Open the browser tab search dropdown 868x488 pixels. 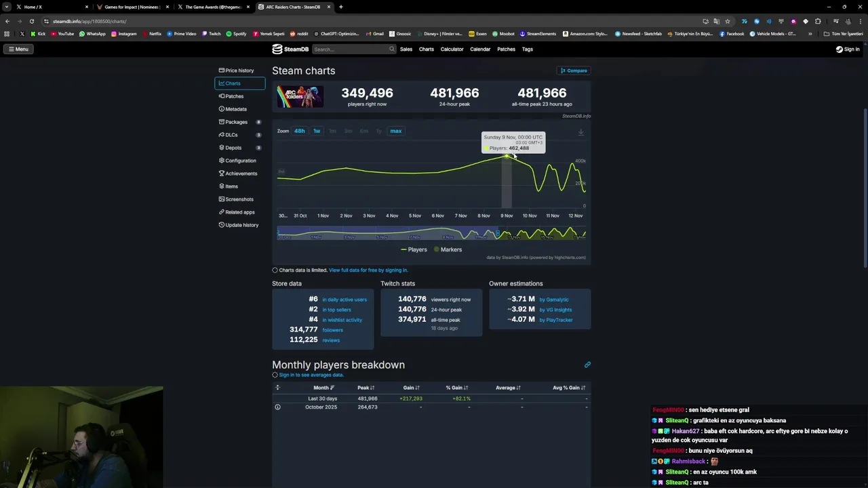pos(7,7)
